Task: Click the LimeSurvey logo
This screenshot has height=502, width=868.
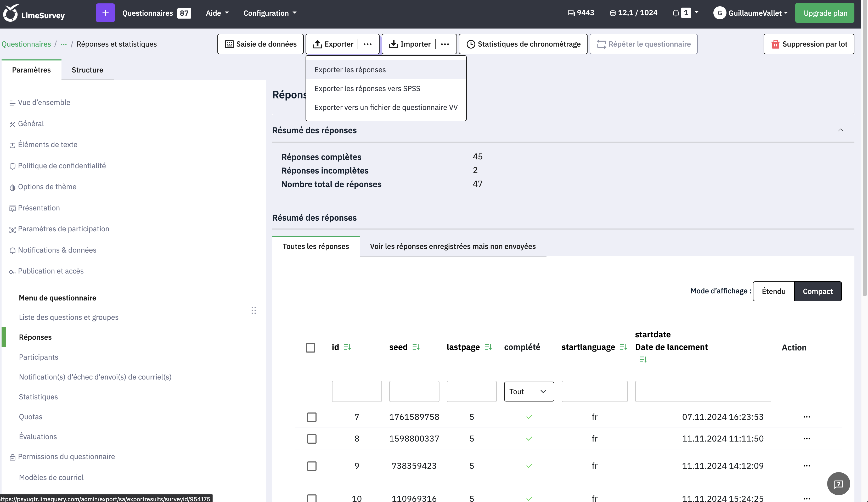Action: coord(34,13)
